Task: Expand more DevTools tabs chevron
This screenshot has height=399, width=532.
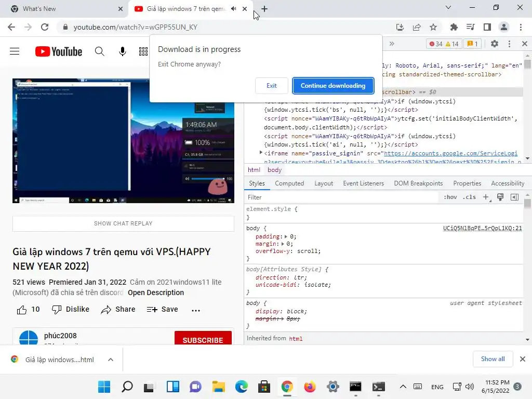Action: [x=392, y=44]
